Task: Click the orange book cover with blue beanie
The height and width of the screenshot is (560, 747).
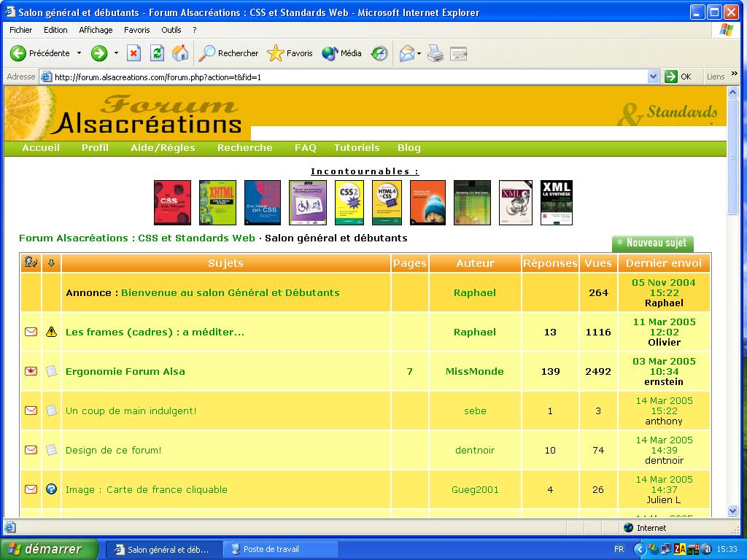Action: 427,203
